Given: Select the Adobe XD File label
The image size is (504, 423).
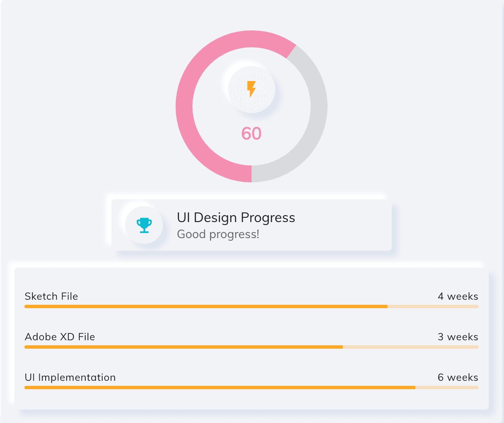Looking at the screenshot, I should (60, 337).
